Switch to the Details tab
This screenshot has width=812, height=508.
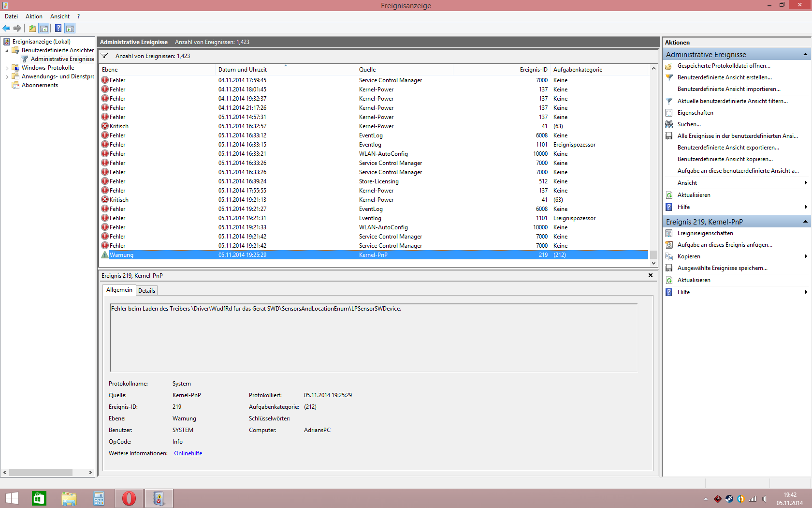click(x=146, y=291)
